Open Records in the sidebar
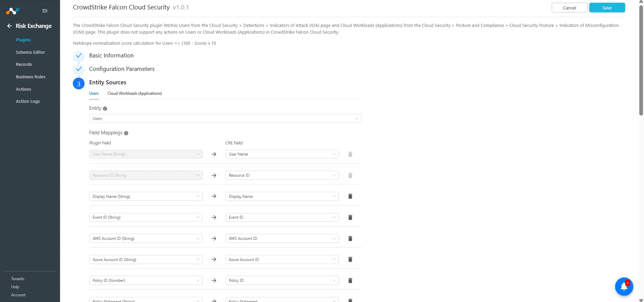 coord(24,64)
